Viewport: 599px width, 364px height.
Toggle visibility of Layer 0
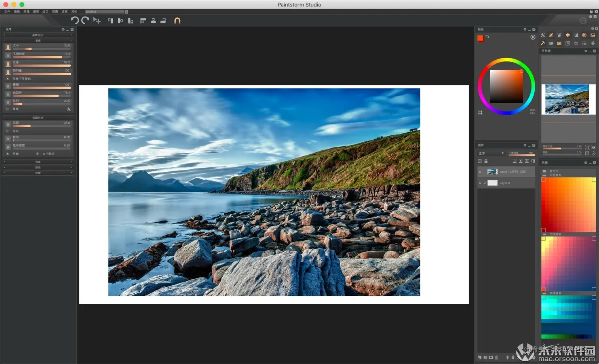point(480,183)
